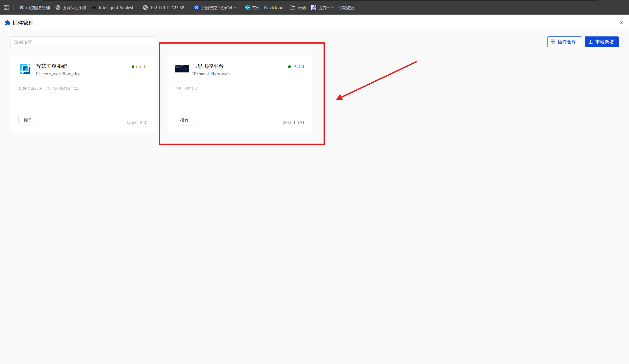Open the 192.170.12.123 bookmark
The height and width of the screenshot is (364, 629).
tap(165, 8)
